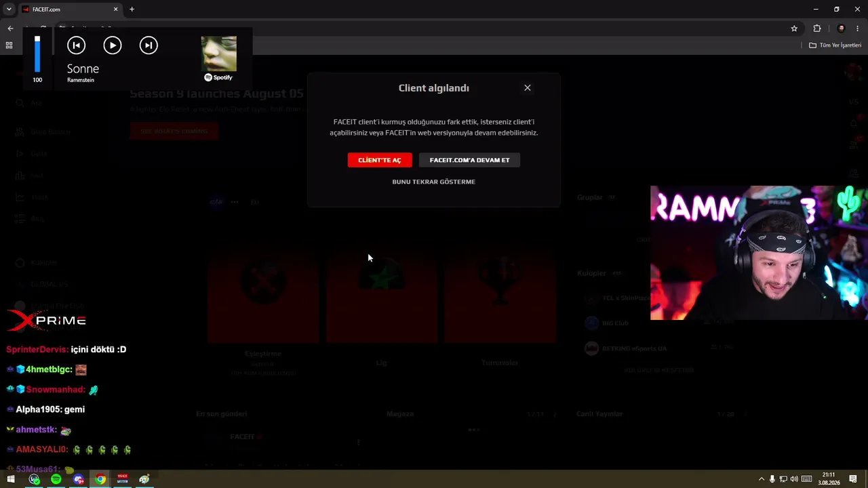Viewport: 868px width, 488px height.
Task: Play the song Sonne in media overlay
Action: click(113, 45)
